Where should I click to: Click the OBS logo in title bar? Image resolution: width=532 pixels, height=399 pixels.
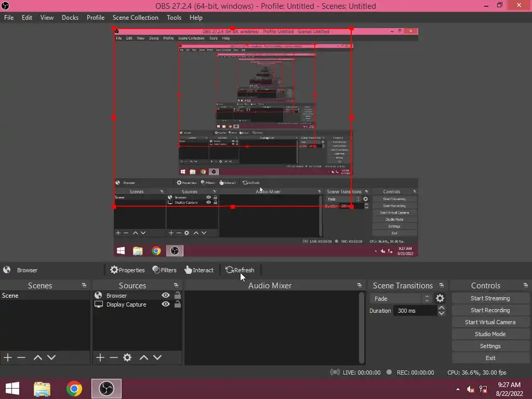(x=5, y=6)
